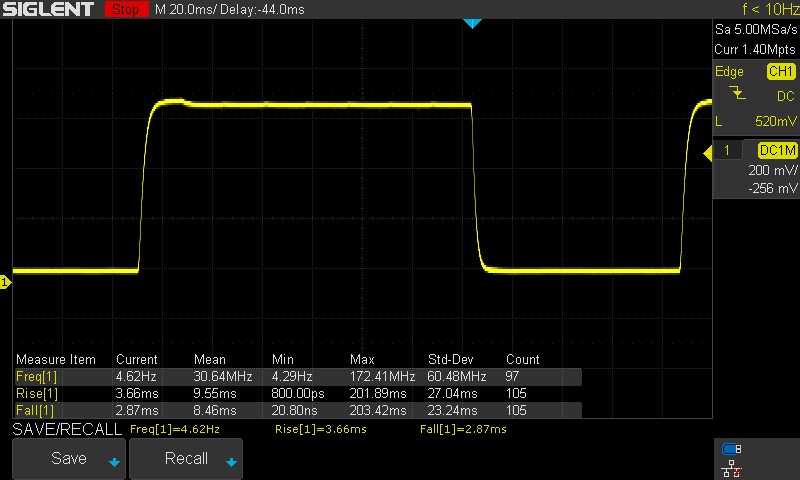Click the disconnected network LAN icon

(x=731, y=467)
